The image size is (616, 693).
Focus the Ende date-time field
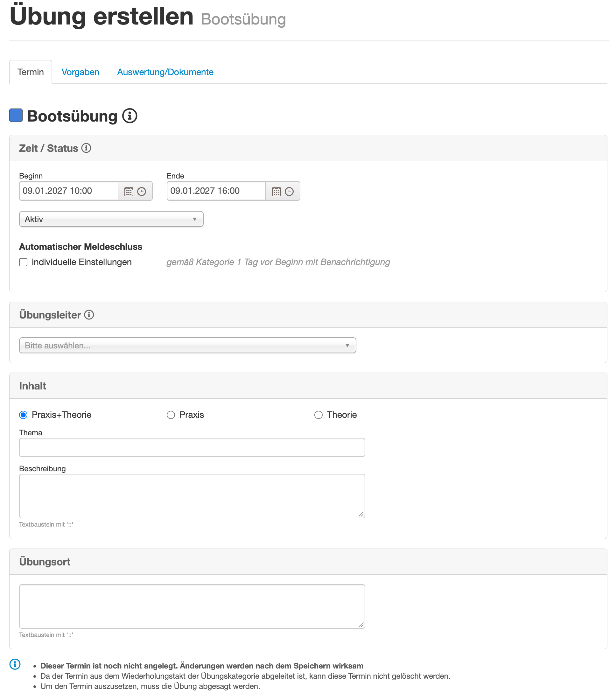click(x=216, y=191)
